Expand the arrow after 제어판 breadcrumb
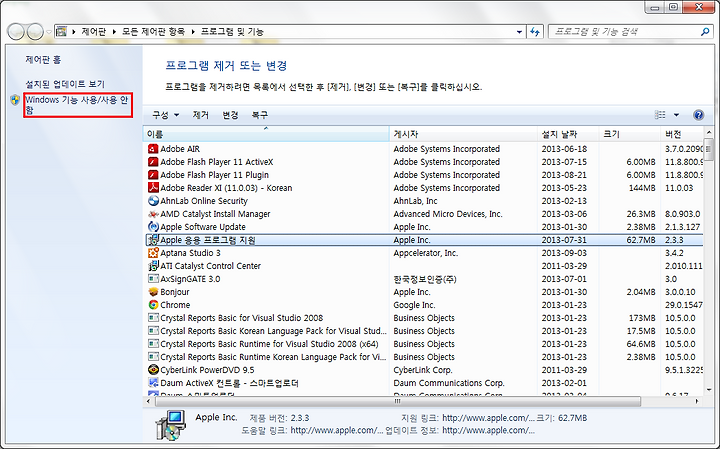The height and width of the screenshot is (449, 720). (x=114, y=32)
